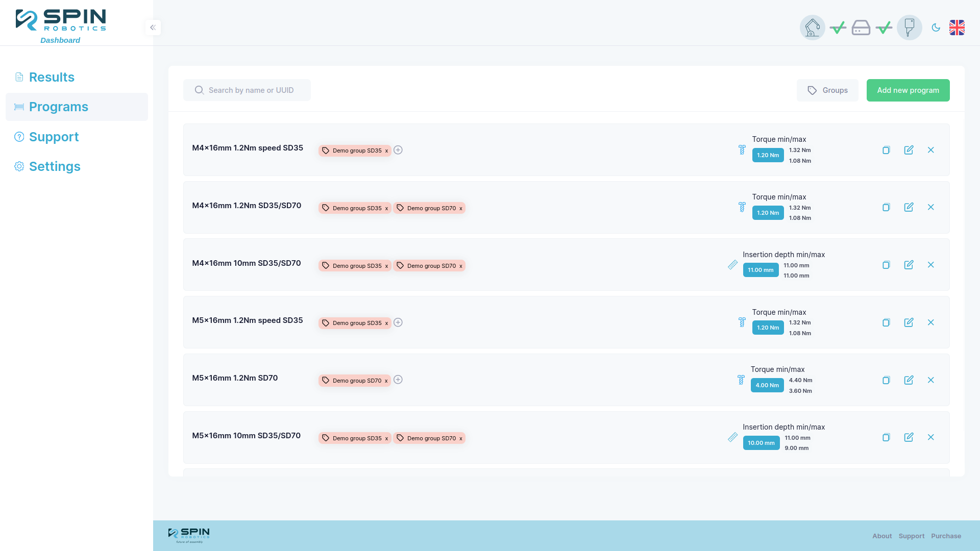980x551 pixels.
Task: Go to the Settings menu item
Action: [55, 166]
